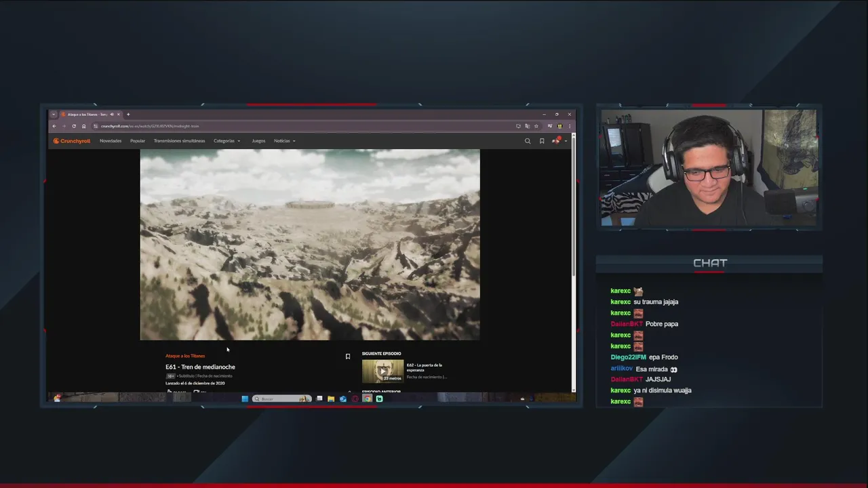
Task: Click DalianBKT's message Pobre papa
Action: tap(662, 324)
